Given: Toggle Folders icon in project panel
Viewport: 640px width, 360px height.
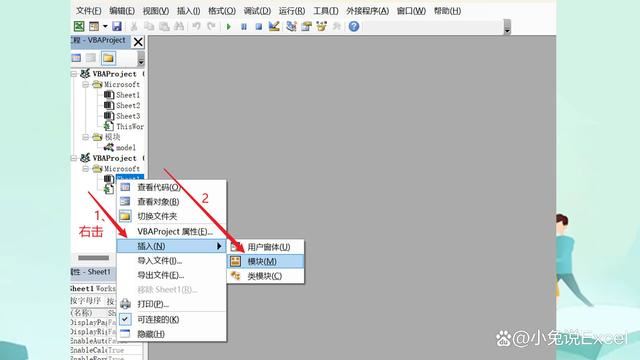Looking at the screenshot, I should tap(108, 58).
